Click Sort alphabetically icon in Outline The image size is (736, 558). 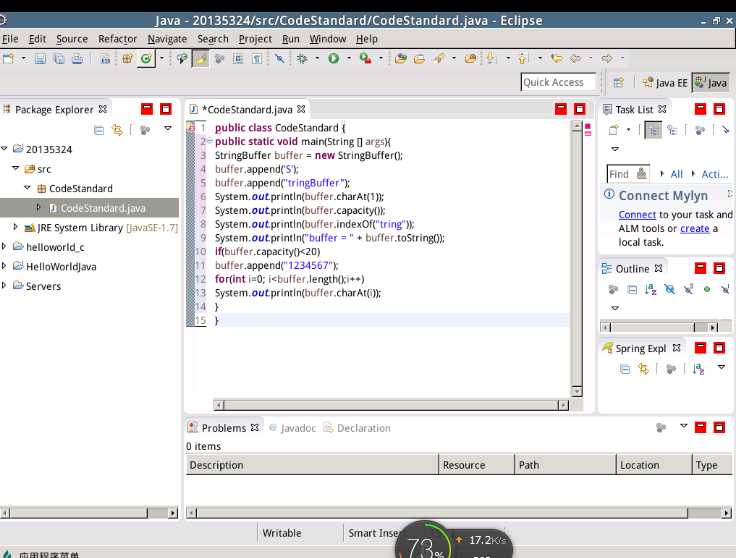[650, 289]
